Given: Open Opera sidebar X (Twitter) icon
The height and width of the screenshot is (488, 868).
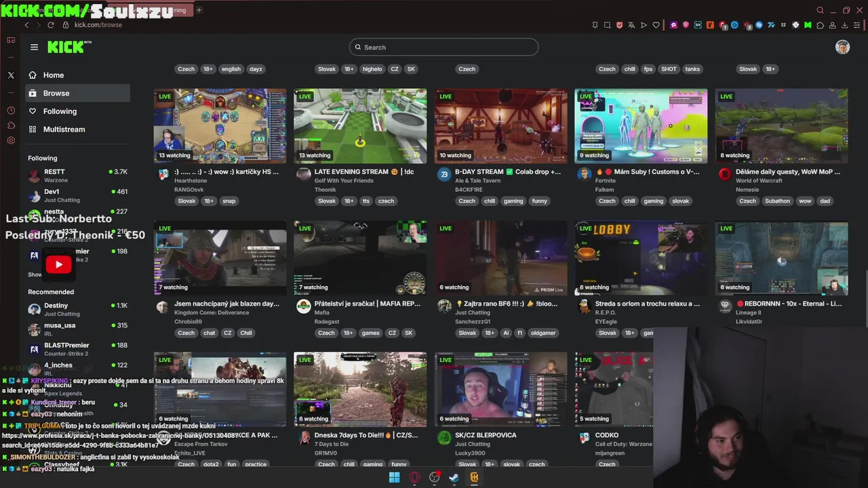Looking at the screenshot, I should pyautogui.click(x=11, y=75).
